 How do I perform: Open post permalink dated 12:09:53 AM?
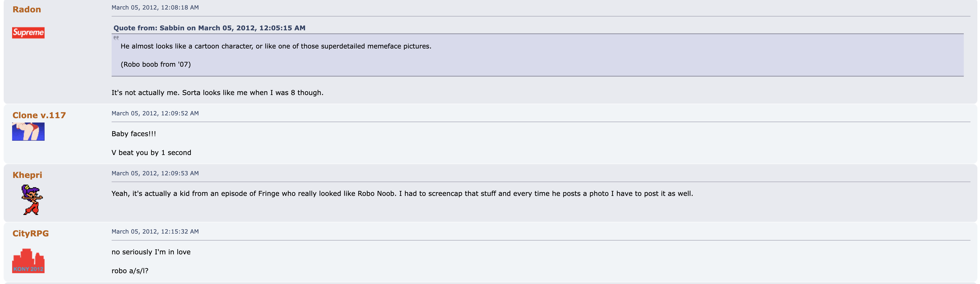tap(155, 173)
